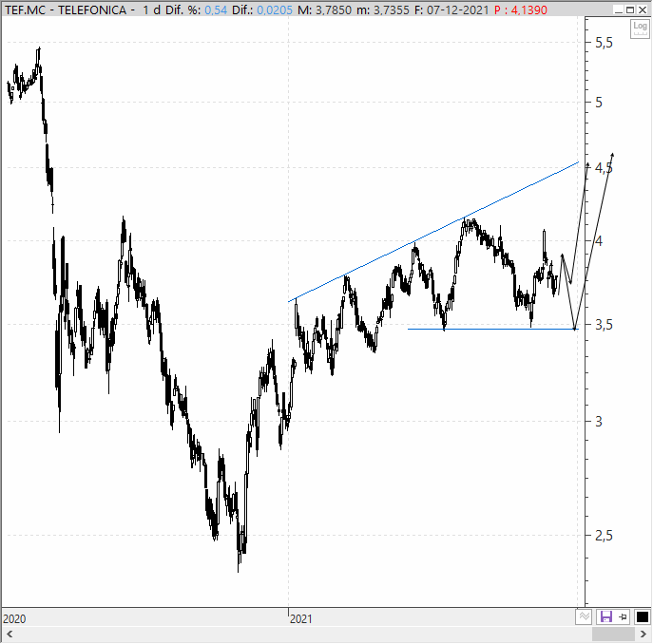Click the horizontal scrollbar thumb

coord(613,635)
